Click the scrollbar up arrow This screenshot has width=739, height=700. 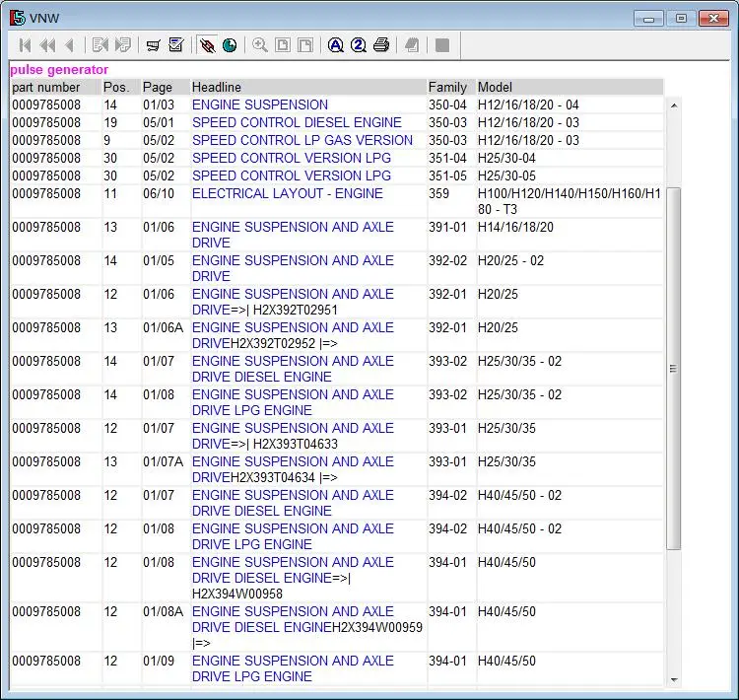click(674, 105)
